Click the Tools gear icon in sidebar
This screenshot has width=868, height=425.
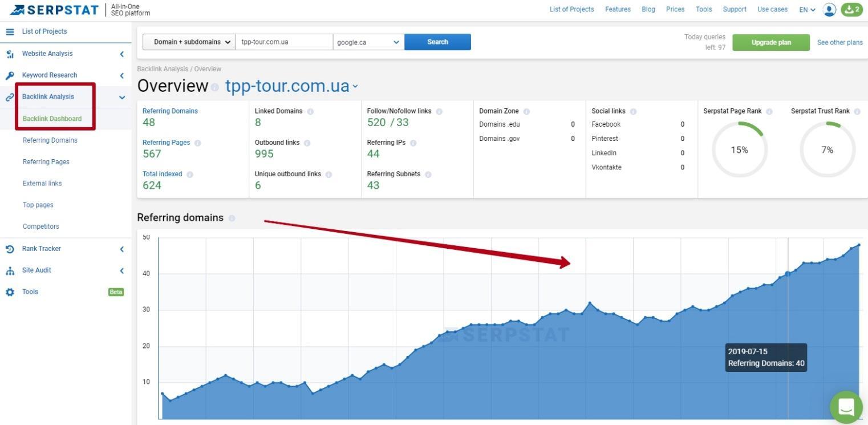tap(10, 292)
